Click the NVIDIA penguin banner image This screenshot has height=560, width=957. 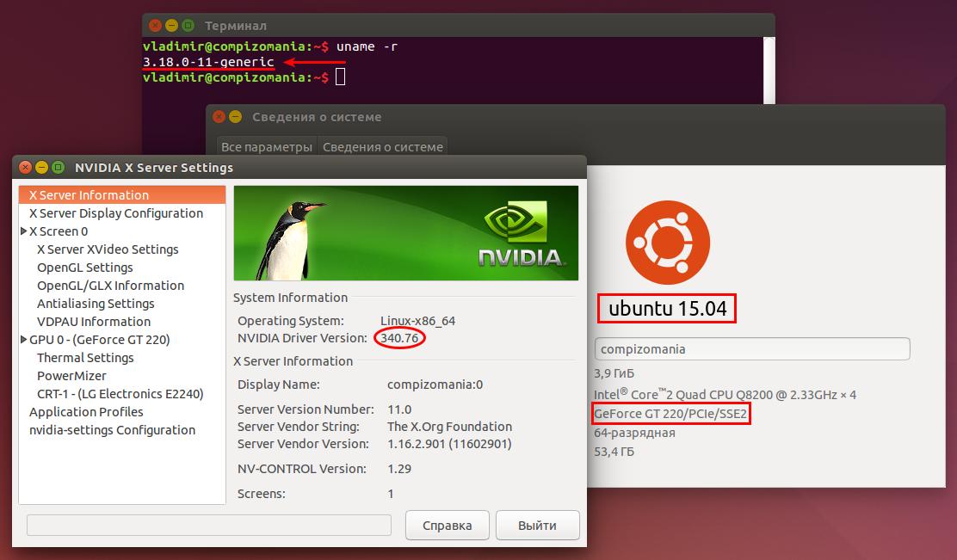click(x=406, y=233)
